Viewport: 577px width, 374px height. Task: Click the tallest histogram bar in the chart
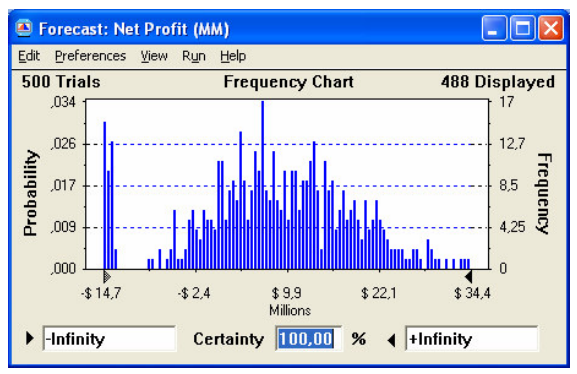pyautogui.click(x=262, y=185)
